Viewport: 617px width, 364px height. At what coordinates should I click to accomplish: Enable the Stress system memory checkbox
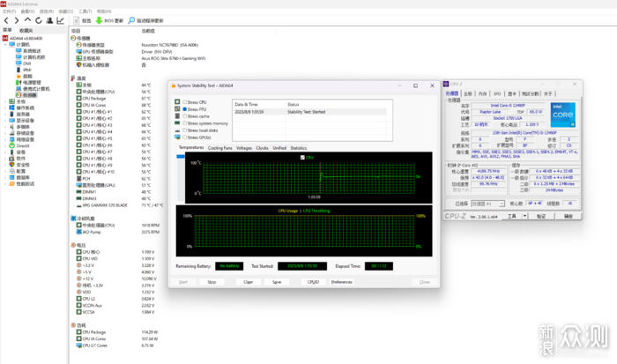point(184,123)
